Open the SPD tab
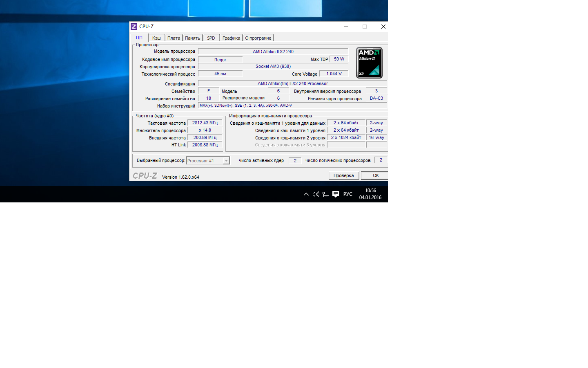 211,38
